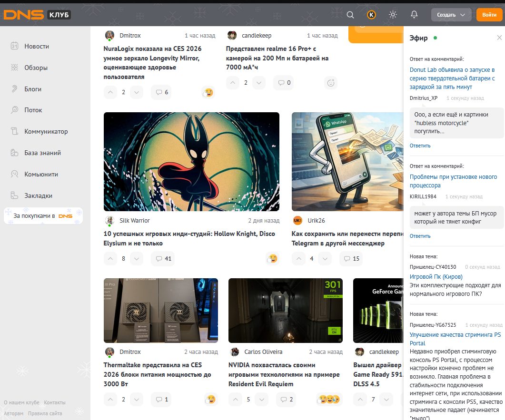Click Ответить under the Dmitrius_XP comment
The width and height of the screenshot is (505, 420).
point(420,146)
